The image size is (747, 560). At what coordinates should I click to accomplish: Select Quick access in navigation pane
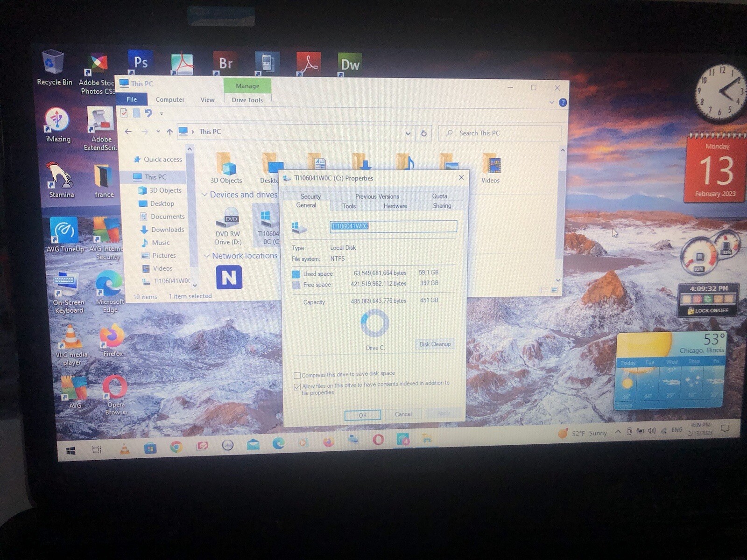[x=158, y=160]
